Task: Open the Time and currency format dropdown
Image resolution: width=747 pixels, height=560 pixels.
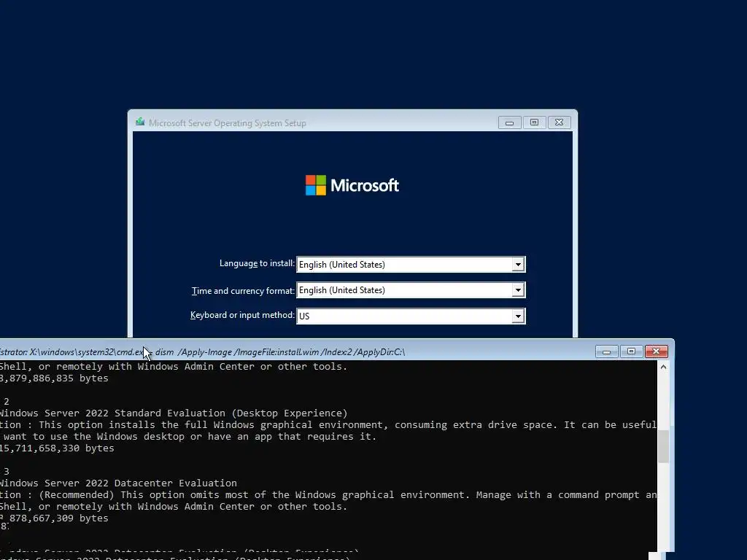Action: coord(411,290)
